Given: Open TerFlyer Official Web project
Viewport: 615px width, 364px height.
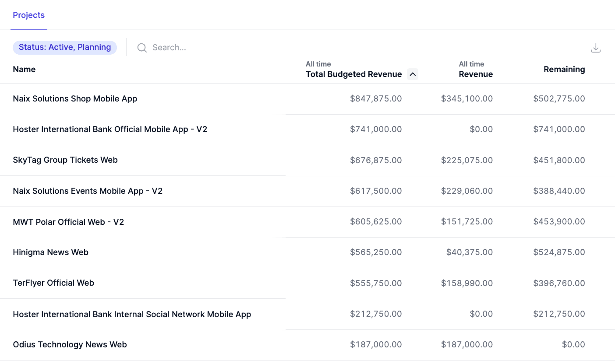Looking at the screenshot, I should coord(53,283).
